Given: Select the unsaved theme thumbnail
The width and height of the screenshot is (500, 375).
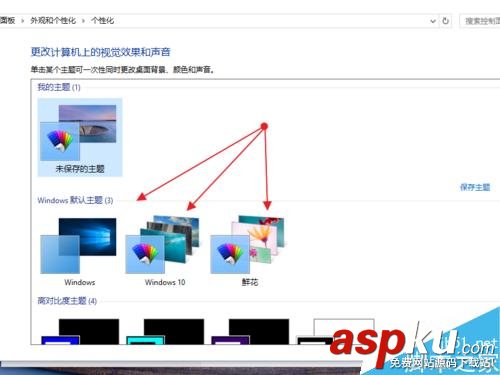Looking at the screenshot, I should (x=80, y=137).
